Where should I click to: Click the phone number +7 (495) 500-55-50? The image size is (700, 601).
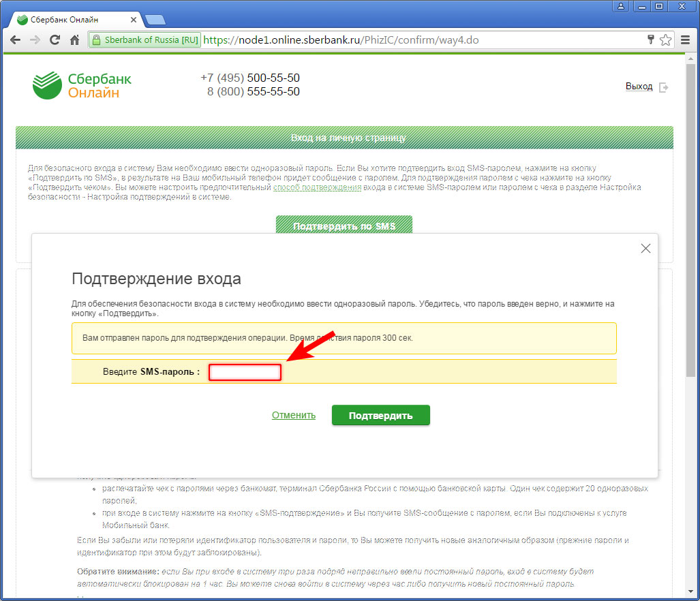[x=250, y=78]
